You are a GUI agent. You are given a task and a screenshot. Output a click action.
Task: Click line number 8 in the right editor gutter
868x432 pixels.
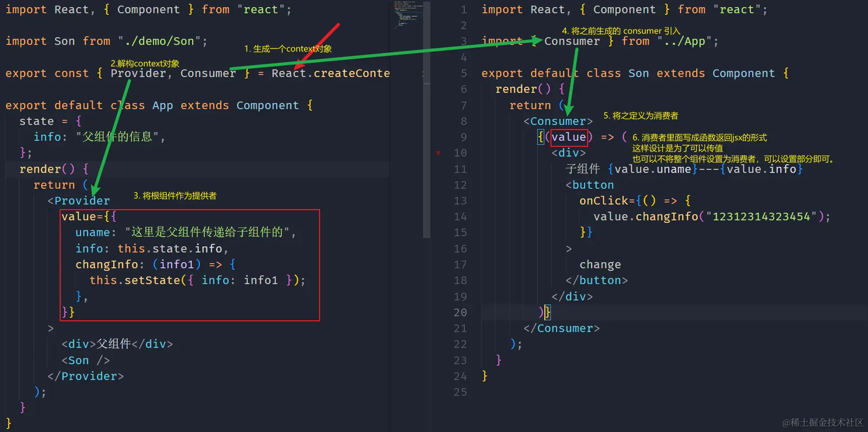point(463,121)
